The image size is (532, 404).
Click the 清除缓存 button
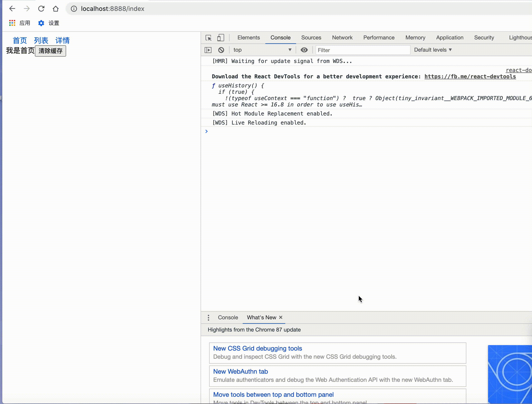50,51
